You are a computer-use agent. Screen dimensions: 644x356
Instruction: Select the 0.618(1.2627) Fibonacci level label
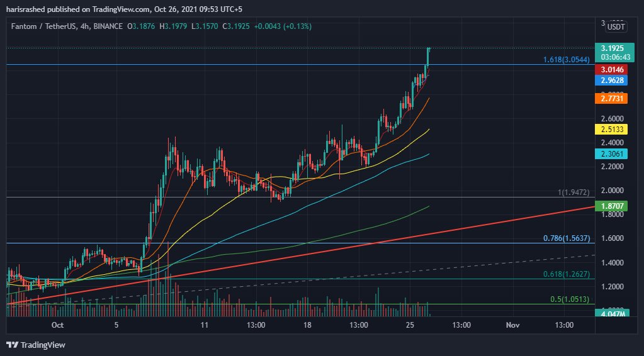[x=567, y=274]
